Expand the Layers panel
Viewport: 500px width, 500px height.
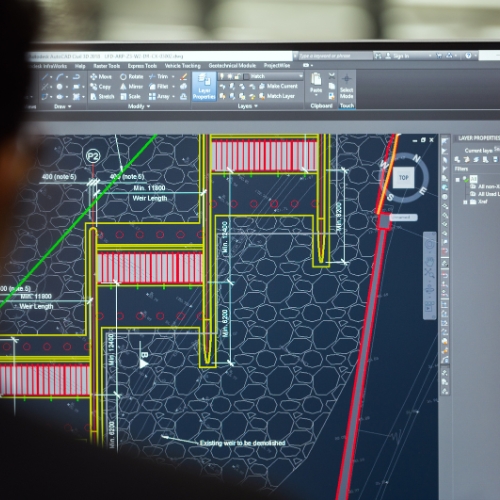pos(247,106)
